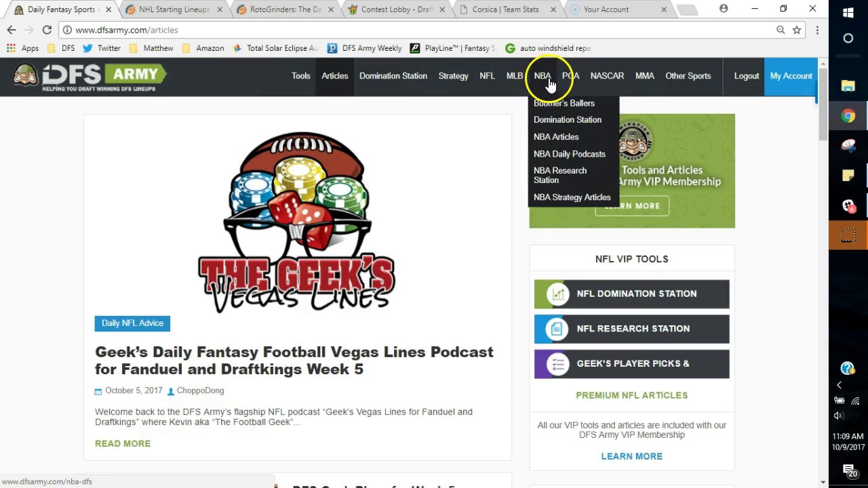Open MLB nav item

pyautogui.click(x=515, y=76)
